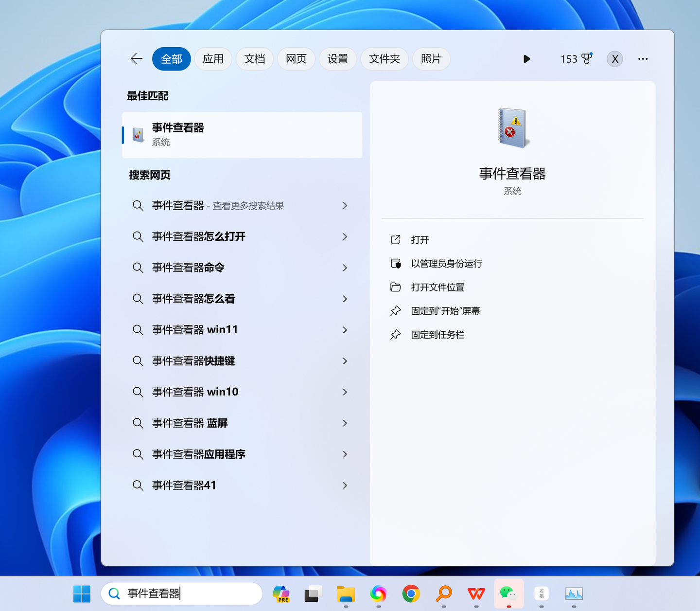This screenshot has width=700, height=611.
Task: Switch to the 文档 filter tab
Action: [x=255, y=59]
